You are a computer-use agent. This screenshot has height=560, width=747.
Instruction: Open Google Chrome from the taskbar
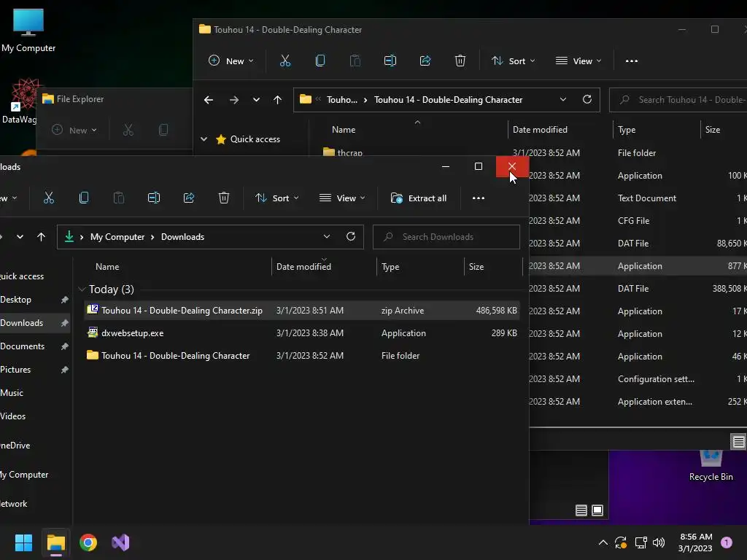(x=88, y=542)
